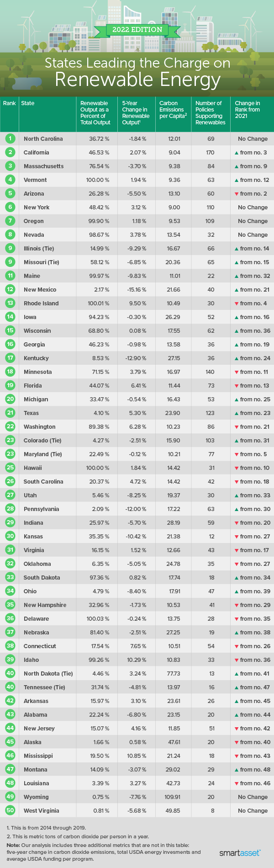Select the State column header
274x868 pixels.
[28, 103]
